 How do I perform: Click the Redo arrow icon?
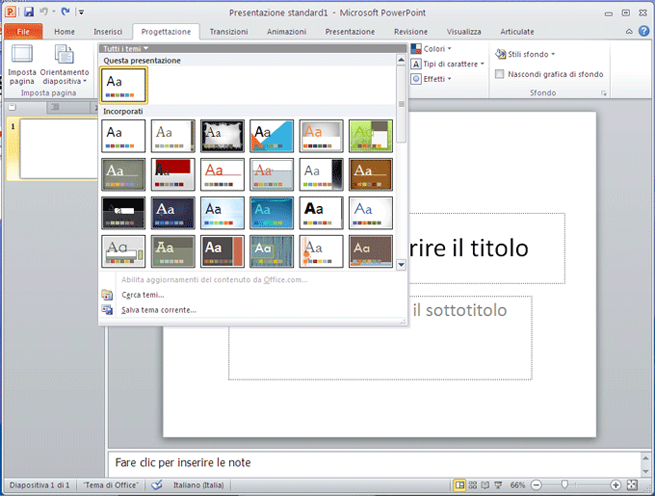pyautogui.click(x=65, y=12)
